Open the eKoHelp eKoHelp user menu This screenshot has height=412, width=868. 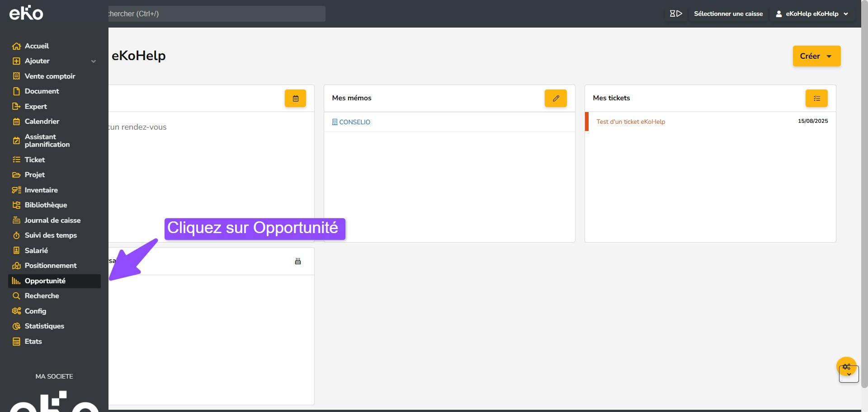click(812, 14)
